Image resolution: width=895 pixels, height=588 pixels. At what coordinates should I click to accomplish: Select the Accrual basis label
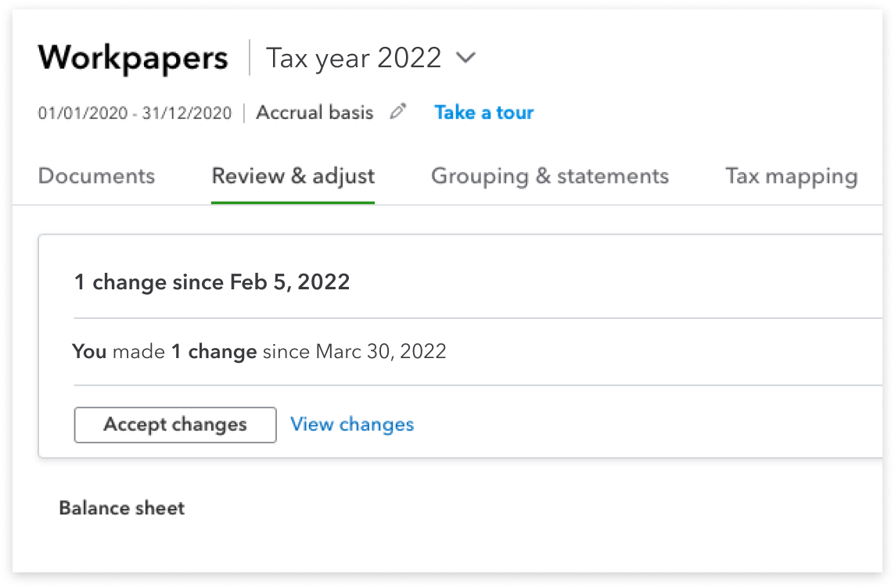[315, 113]
